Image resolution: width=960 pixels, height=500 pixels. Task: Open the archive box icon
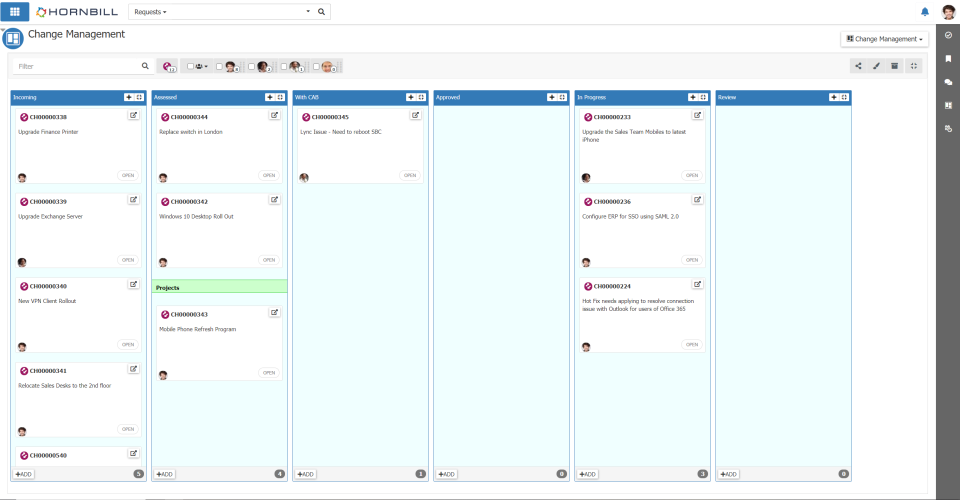coord(894,66)
